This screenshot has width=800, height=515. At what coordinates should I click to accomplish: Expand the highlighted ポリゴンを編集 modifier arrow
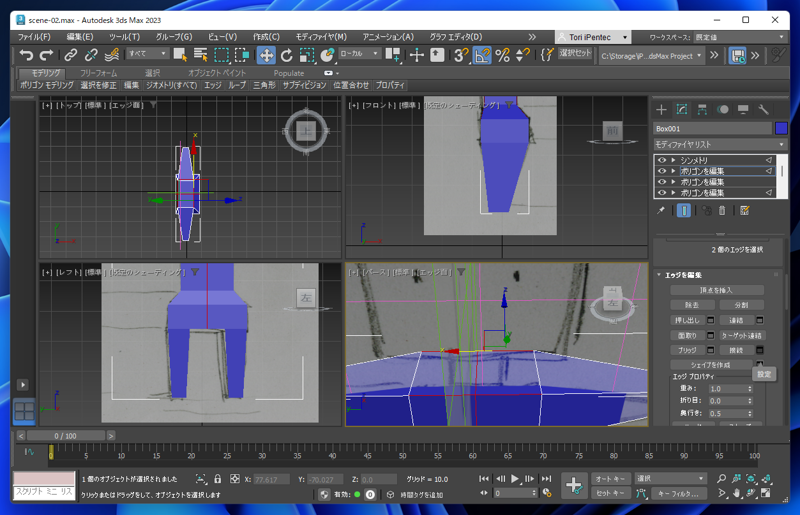(673, 171)
